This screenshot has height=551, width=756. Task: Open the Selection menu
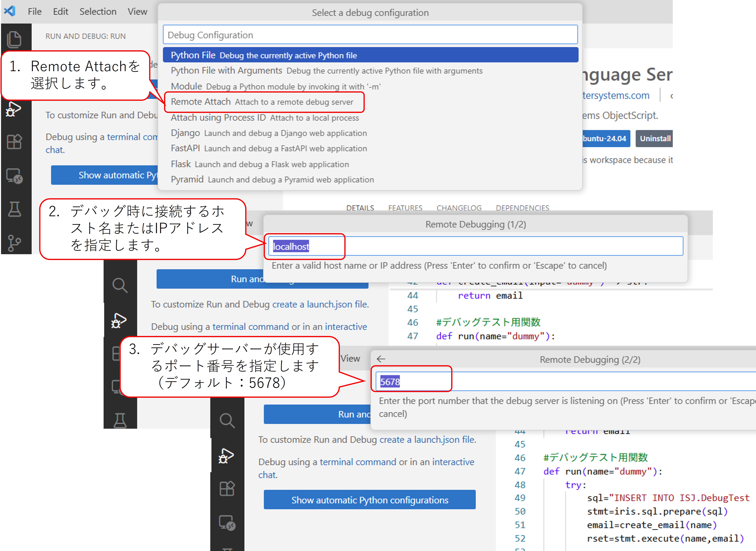pos(98,12)
